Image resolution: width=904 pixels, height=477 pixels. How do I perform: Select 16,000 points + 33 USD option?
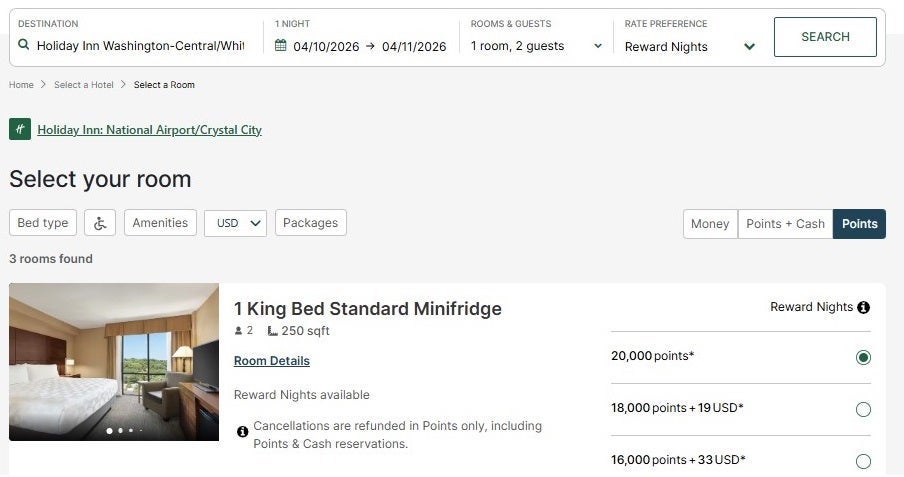point(863,461)
